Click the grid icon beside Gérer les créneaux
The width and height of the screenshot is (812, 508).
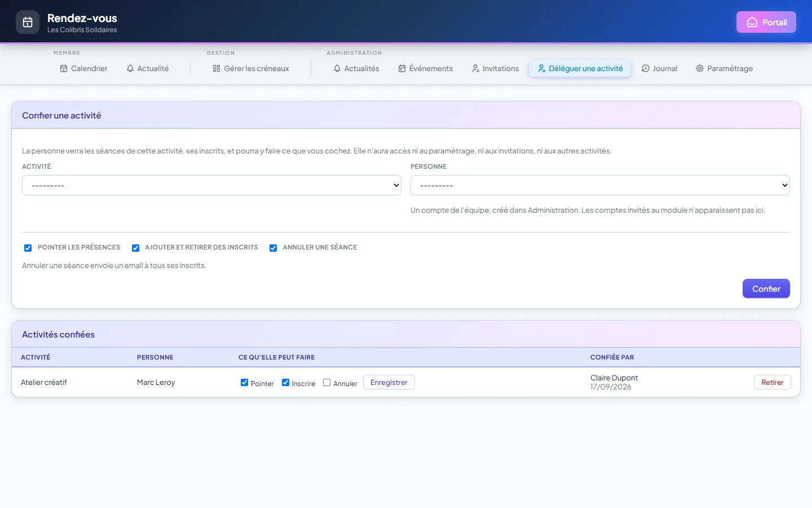pyautogui.click(x=217, y=68)
